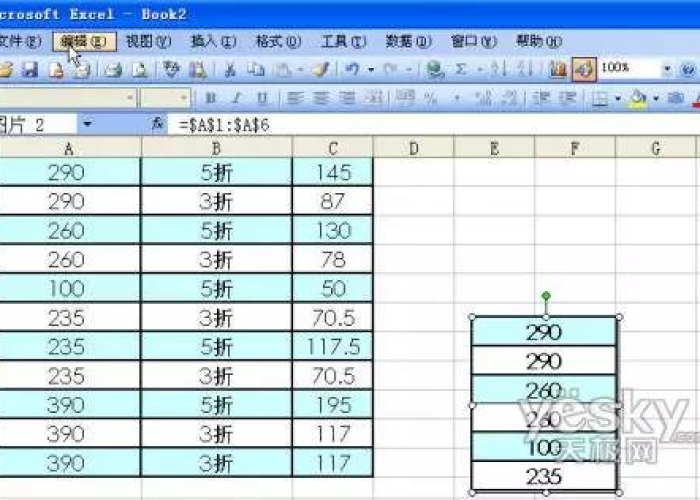Toggle Align Right
Screen dimensions: 700x500
coord(347,98)
